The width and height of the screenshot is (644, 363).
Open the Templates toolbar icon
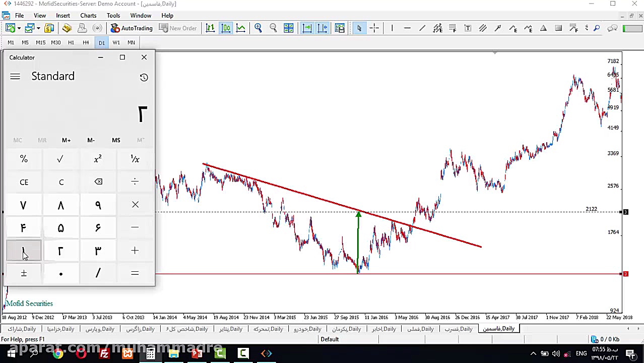tap(340, 28)
